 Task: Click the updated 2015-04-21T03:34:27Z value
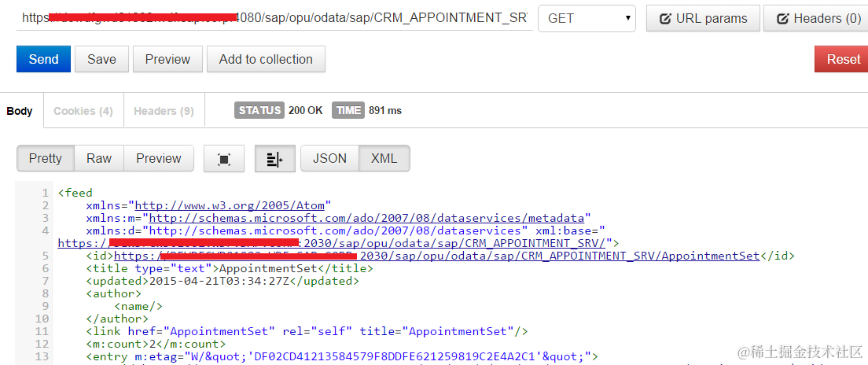[219, 281]
